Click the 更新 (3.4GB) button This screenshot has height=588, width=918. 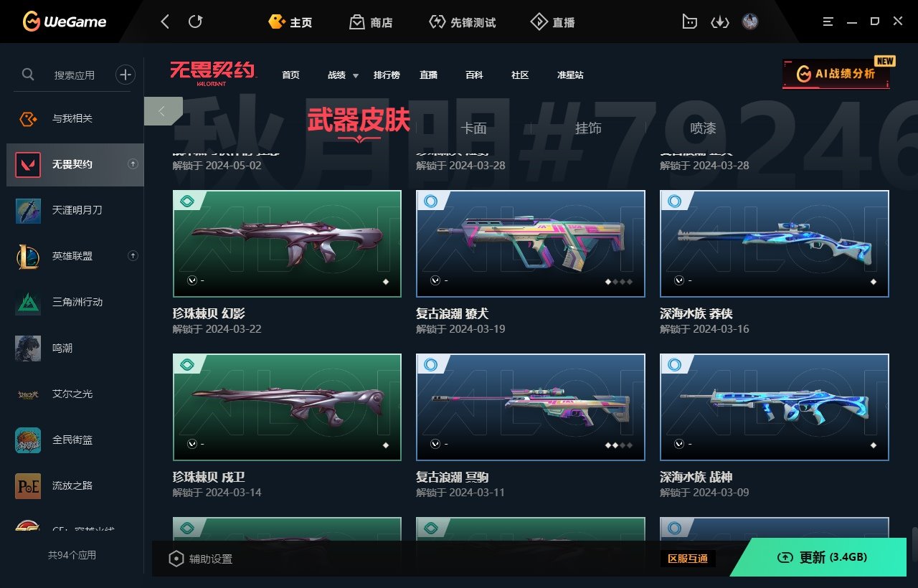(x=823, y=557)
